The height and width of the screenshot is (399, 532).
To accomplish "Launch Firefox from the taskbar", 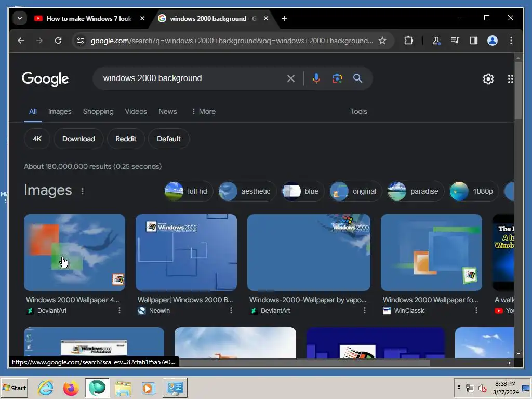I will 71,388.
